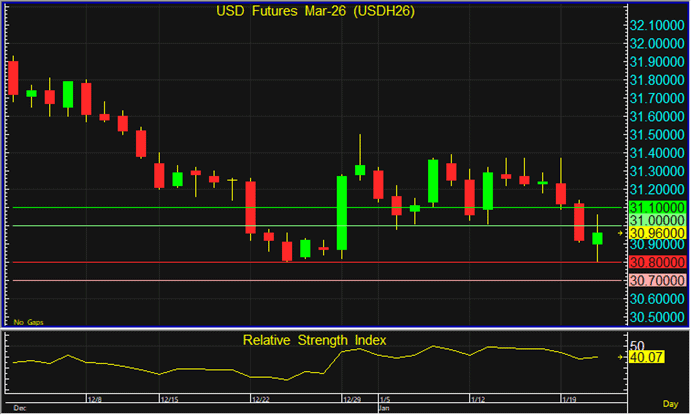Image resolution: width=691 pixels, height=415 pixels.
Task: Click the yellow 40.07 RSI value tag
Action: coord(645,355)
